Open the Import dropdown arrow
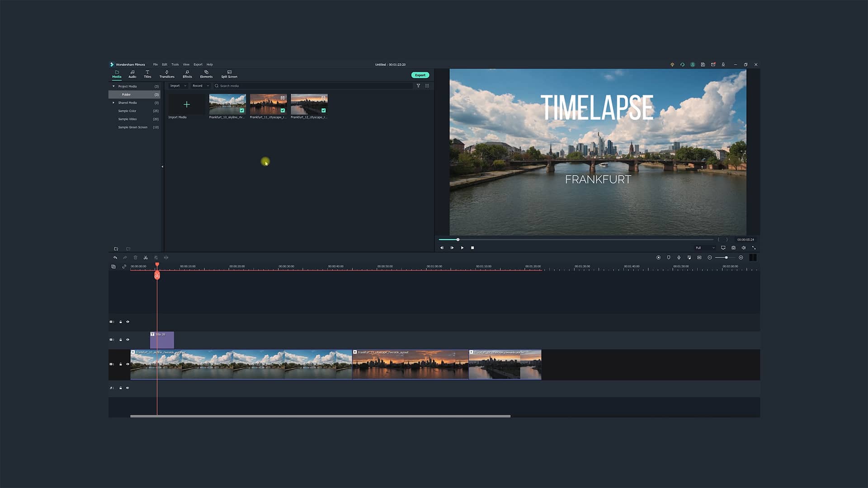The height and width of the screenshot is (488, 868). click(184, 85)
